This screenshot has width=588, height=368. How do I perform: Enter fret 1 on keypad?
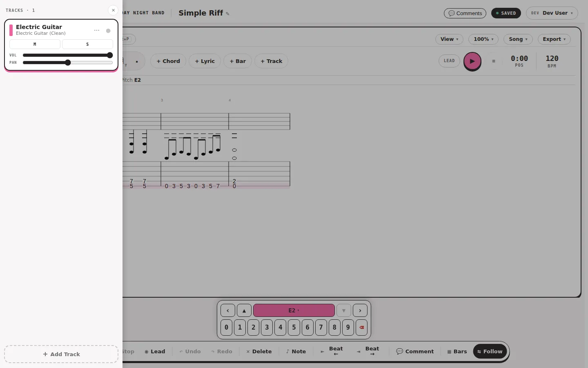coord(240,328)
